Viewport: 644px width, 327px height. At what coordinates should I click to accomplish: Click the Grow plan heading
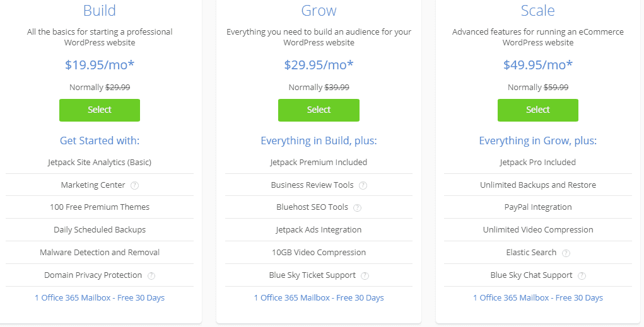coord(319,11)
